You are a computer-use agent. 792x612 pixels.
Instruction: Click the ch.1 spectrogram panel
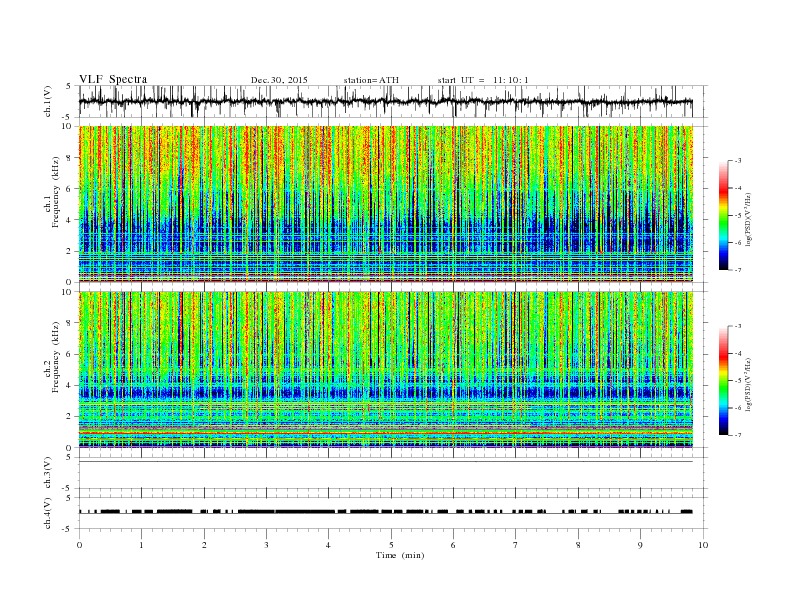coord(386,204)
